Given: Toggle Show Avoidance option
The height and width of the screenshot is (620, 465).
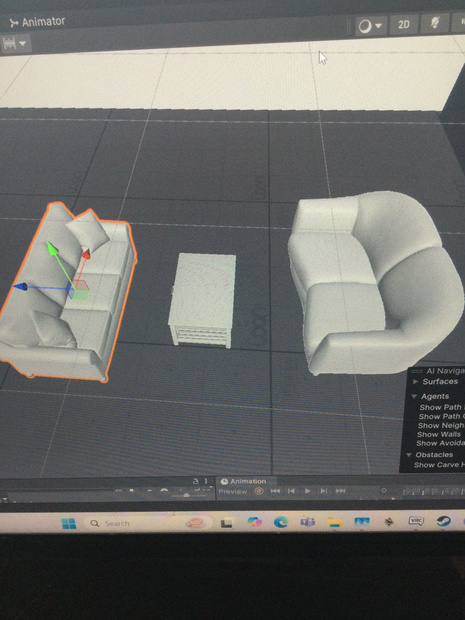Looking at the screenshot, I should coord(440,443).
